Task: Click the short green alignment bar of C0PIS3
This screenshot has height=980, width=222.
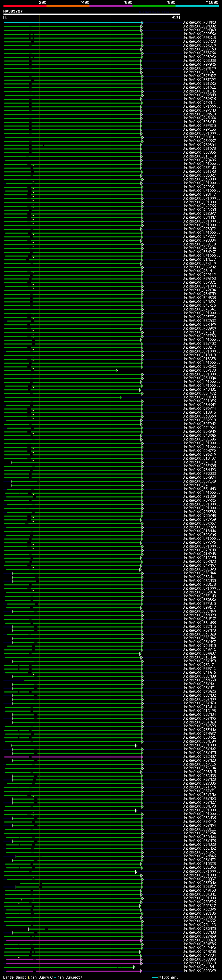Action: coord(61,371)
